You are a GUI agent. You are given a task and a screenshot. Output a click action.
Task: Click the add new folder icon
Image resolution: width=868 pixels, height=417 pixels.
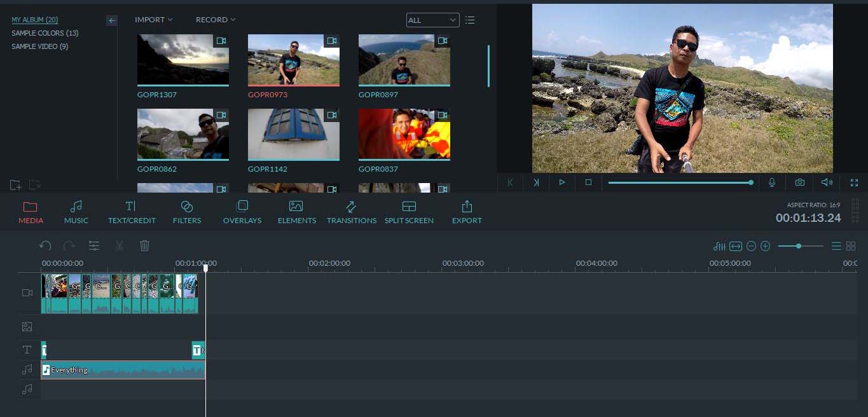pyautogui.click(x=16, y=185)
